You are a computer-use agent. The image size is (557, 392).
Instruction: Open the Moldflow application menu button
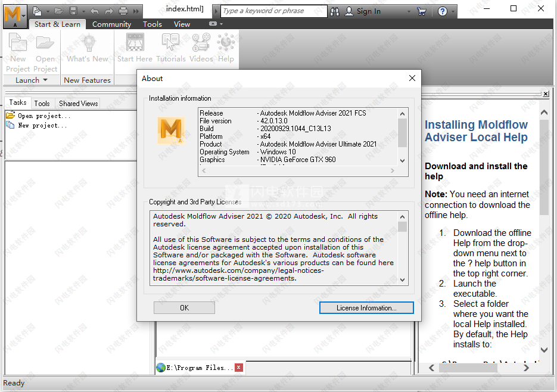(14, 16)
